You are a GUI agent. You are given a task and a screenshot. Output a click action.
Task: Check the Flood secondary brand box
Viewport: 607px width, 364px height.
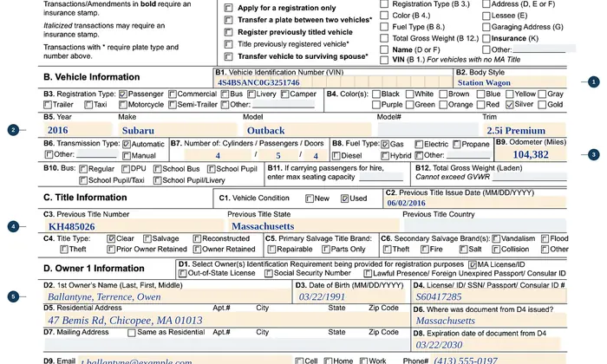pyautogui.click(x=545, y=238)
